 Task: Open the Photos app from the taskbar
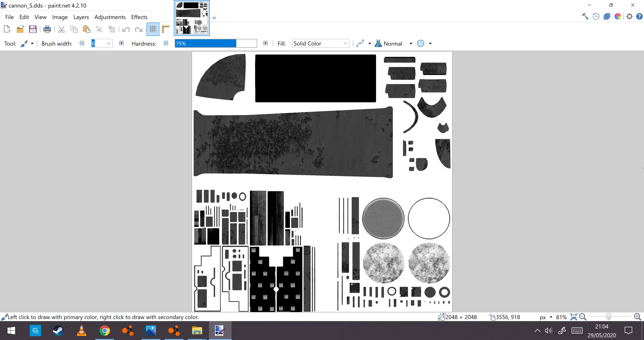tap(151, 331)
